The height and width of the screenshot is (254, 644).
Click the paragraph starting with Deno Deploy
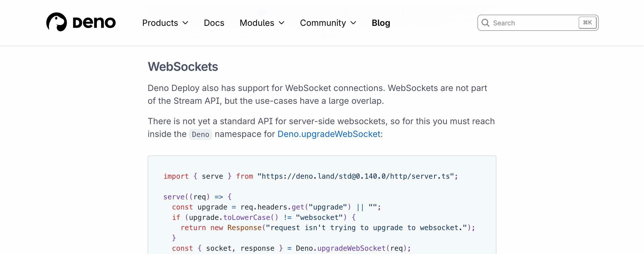click(317, 95)
